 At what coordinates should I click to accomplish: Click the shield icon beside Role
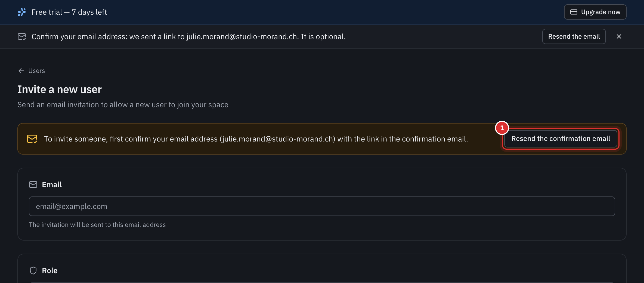33,270
